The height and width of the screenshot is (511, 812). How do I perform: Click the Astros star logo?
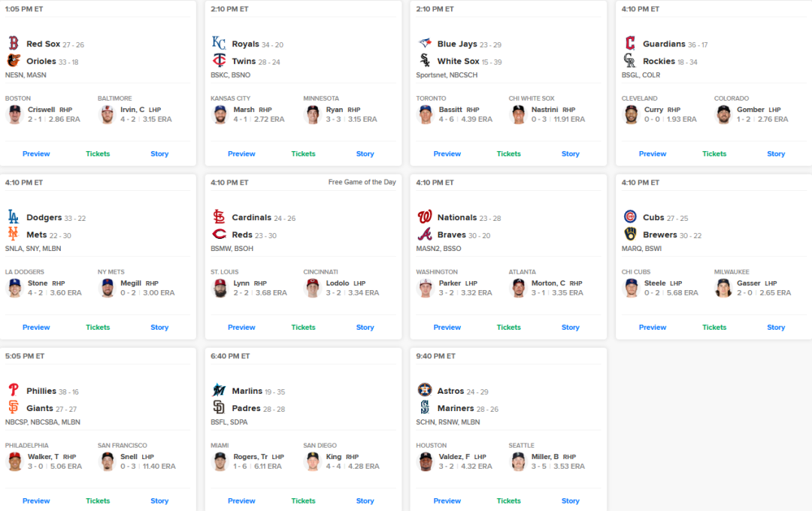pos(425,390)
